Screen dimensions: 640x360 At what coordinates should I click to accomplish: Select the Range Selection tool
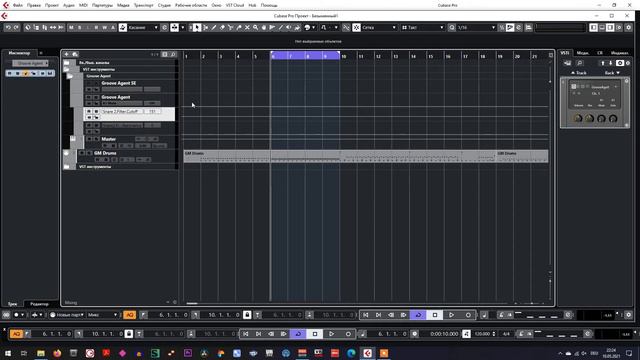pos(205,27)
